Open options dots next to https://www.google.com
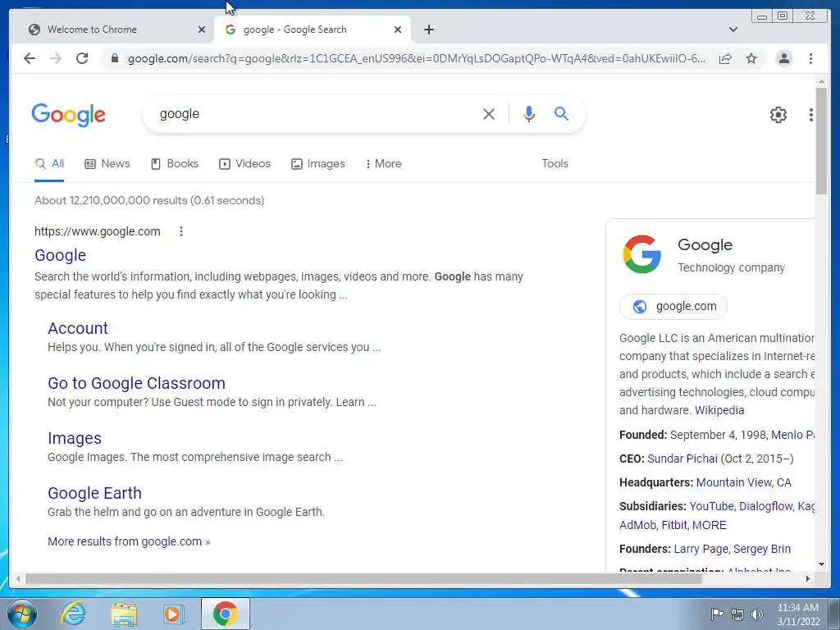Viewport: 840px width, 630px height. tap(181, 231)
